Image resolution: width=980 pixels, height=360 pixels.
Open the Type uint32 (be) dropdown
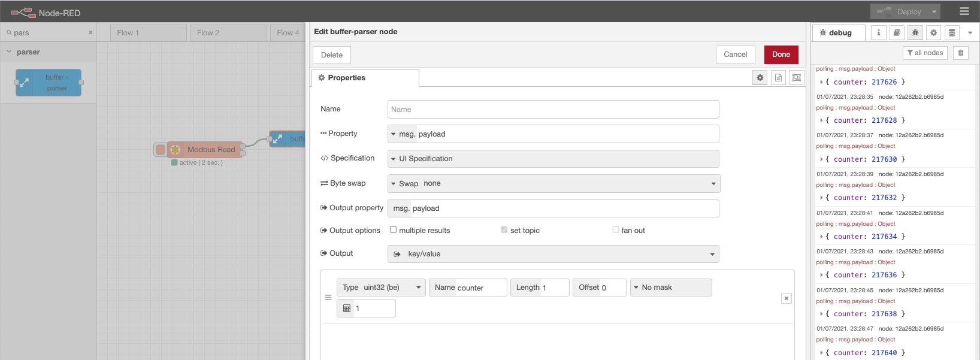(381, 288)
